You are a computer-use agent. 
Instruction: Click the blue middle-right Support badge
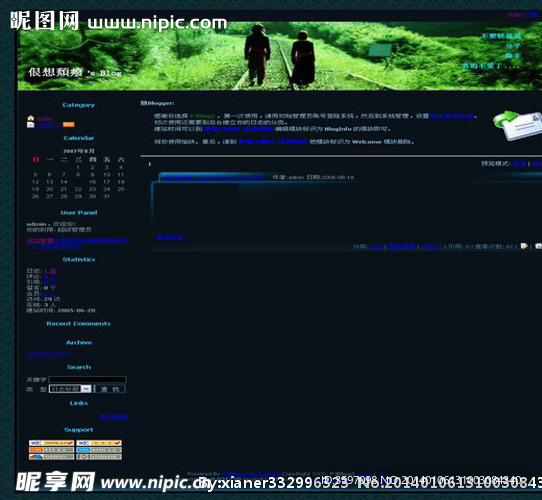coord(99,450)
